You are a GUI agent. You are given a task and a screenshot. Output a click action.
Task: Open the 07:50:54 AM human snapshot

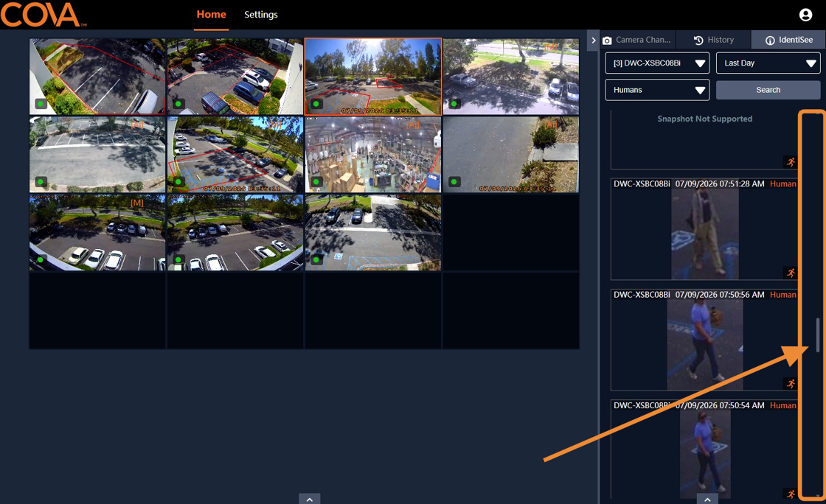[x=705, y=453]
